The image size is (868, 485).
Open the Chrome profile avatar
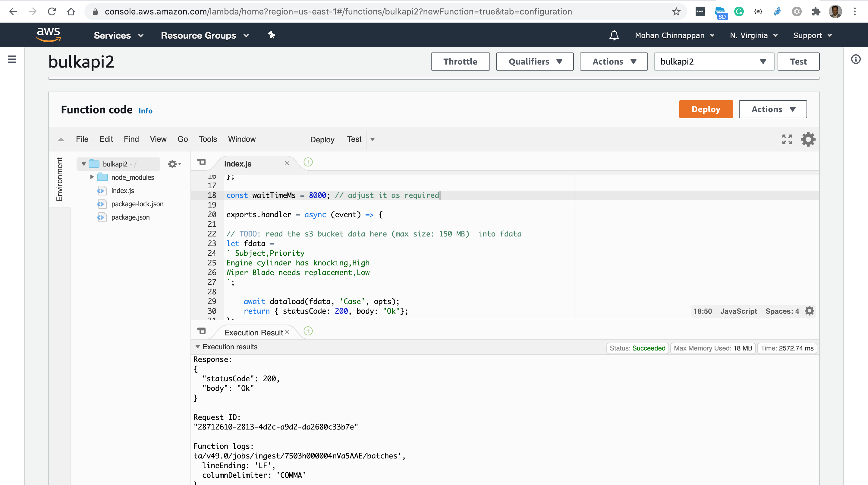(x=835, y=11)
